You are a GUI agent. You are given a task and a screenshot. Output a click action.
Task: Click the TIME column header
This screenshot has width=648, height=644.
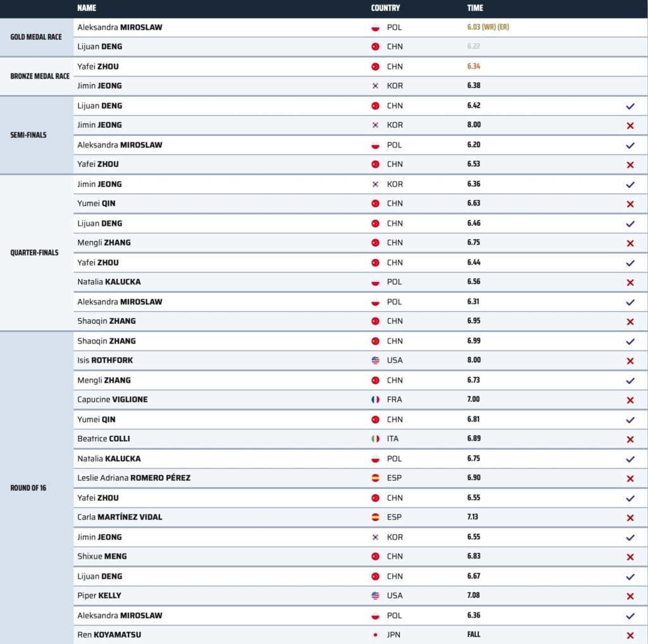[x=475, y=8]
